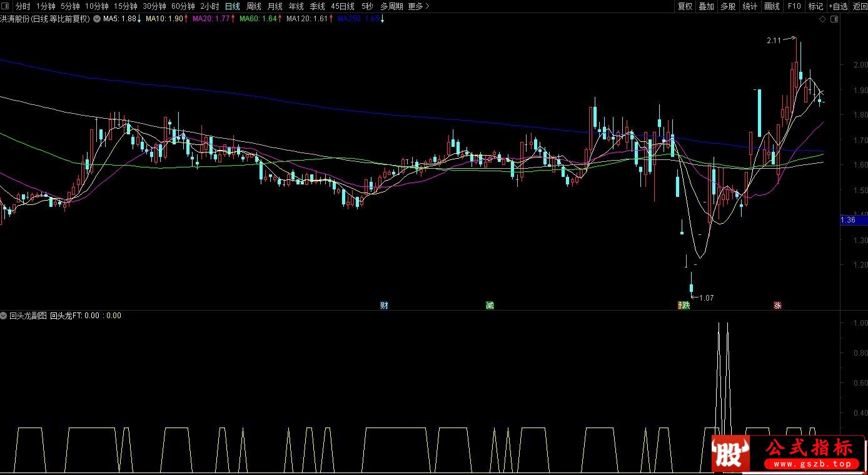The width and height of the screenshot is (868, 475).
Task: Click the 标记 mark button
Action: [x=815, y=6]
